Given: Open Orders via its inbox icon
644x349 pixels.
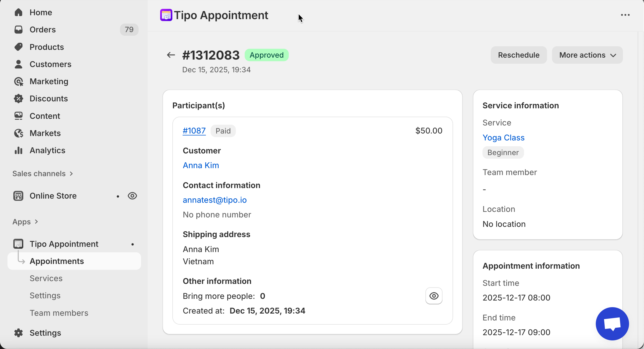Looking at the screenshot, I should [x=18, y=30].
